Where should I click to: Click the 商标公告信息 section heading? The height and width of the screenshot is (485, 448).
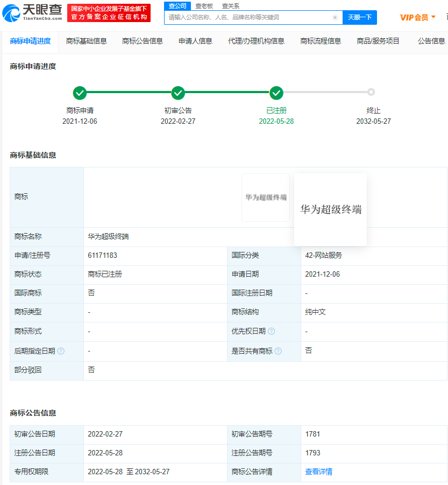pyautogui.click(x=33, y=413)
